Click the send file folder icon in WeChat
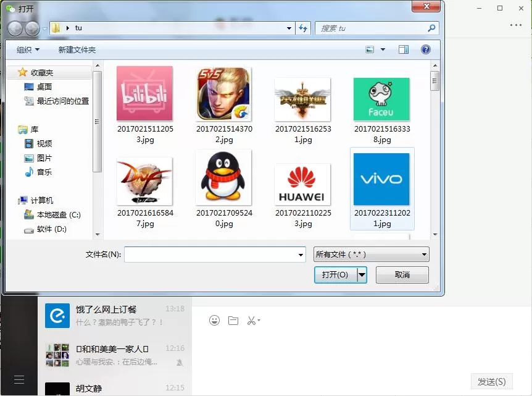The image size is (532, 396). [233, 320]
